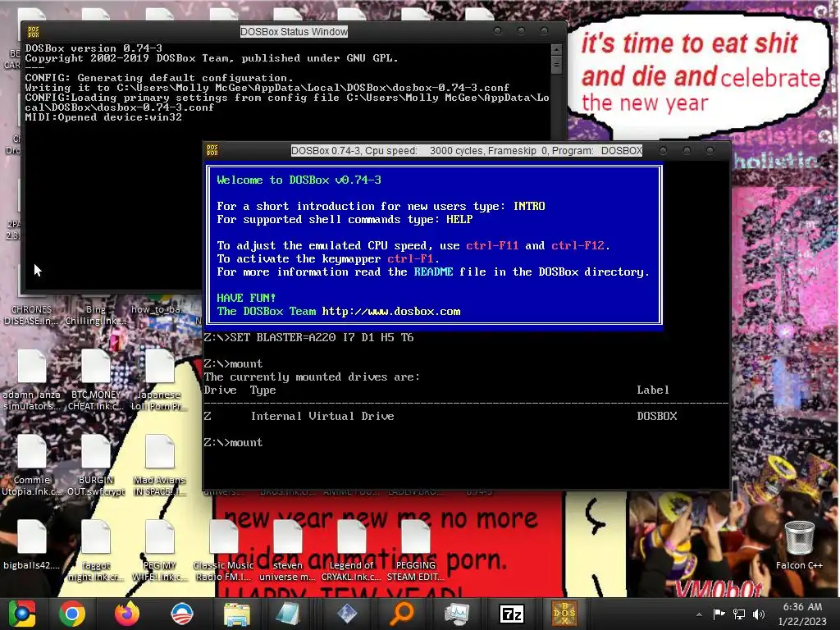
Task: Click the README word in welcome box
Action: [433, 272]
